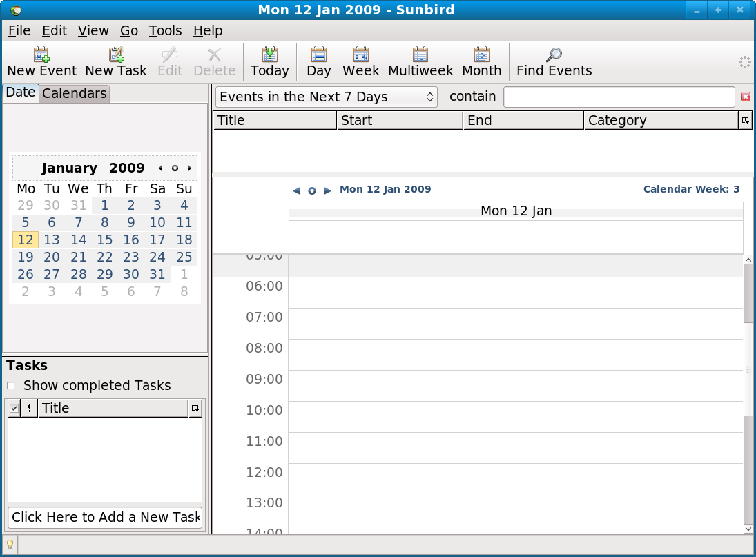Open the event list column picker
This screenshot has height=557, width=756.
pos(746,121)
